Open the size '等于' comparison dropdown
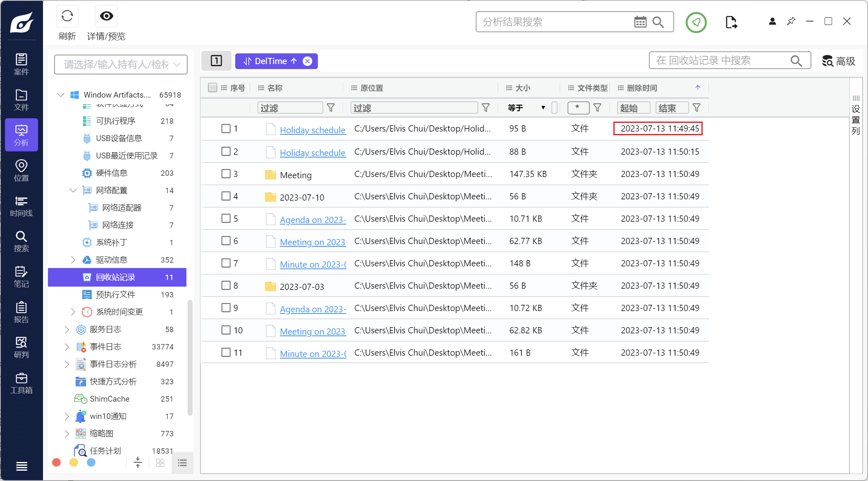 [x=527, y=108]
